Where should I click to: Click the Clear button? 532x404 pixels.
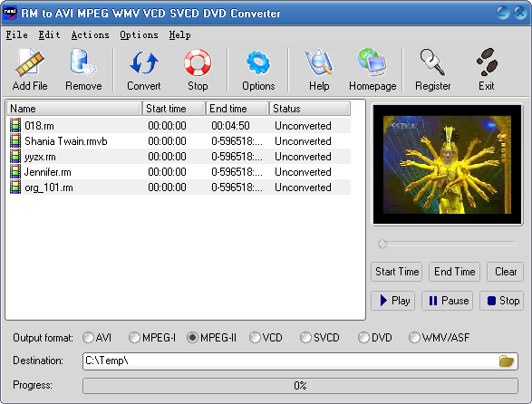coord(505,272)
